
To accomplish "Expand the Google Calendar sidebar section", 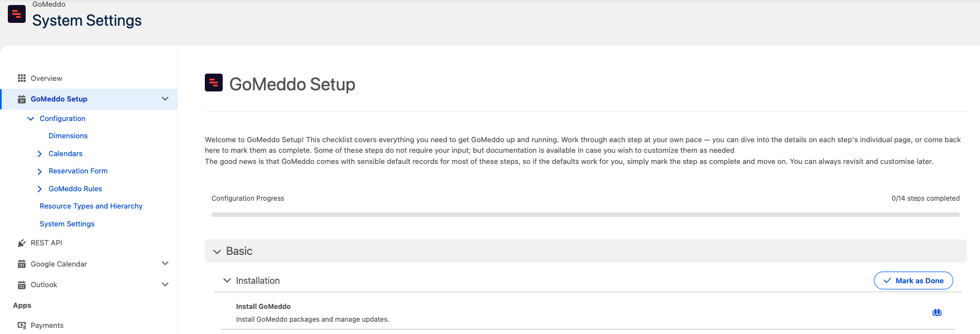I will (x=165, y=263).
